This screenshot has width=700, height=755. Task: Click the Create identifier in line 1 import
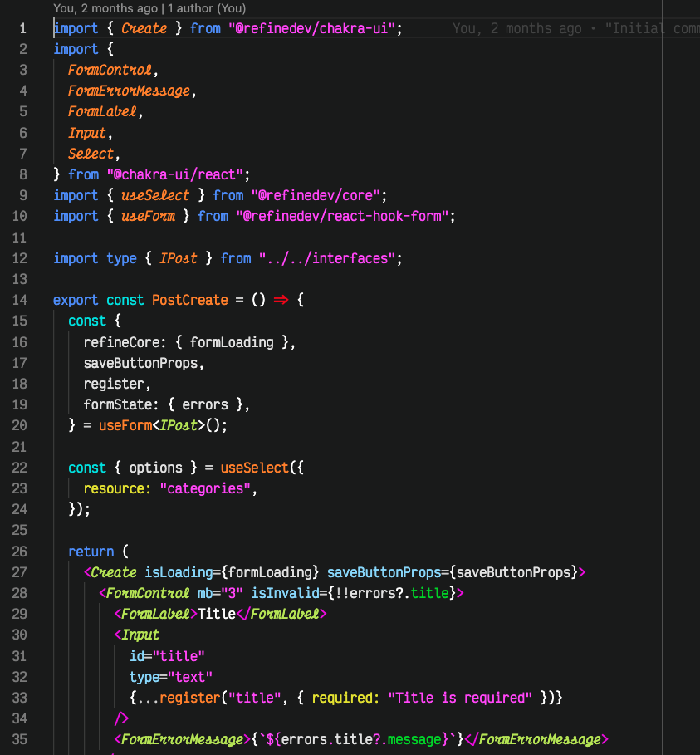pyautogui.click(x=144, y=28)
